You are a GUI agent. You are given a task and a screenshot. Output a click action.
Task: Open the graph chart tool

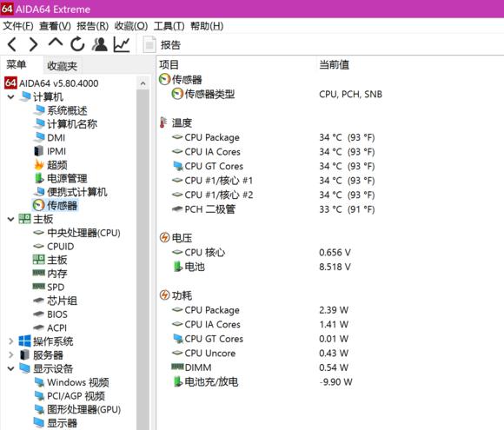122,44
